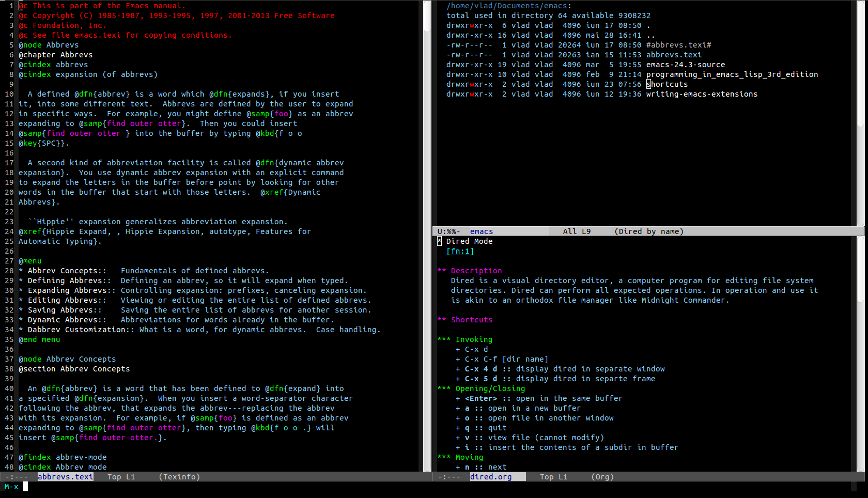868x498 pixels.
Task: Click the current directory '.' entry
Action: click(648, 25)
